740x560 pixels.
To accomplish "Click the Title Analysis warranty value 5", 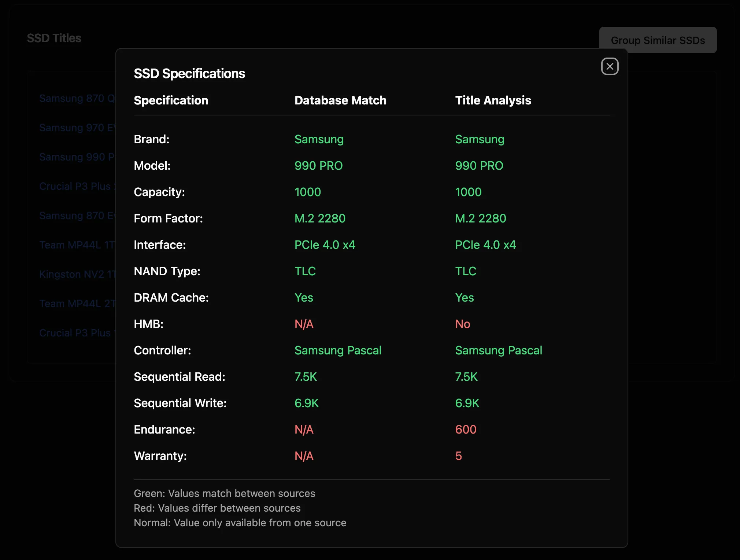I will 458,456.
